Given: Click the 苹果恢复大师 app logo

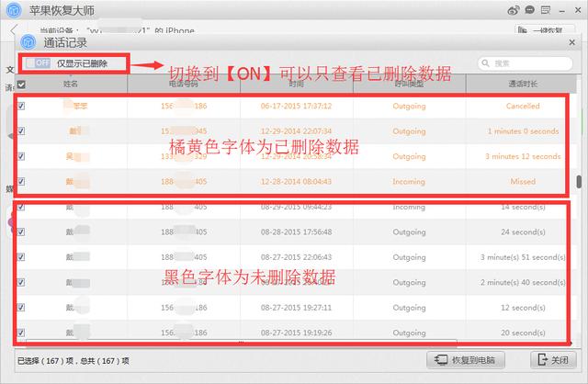Looking at the screenshot, I should [x=15, y=10].
